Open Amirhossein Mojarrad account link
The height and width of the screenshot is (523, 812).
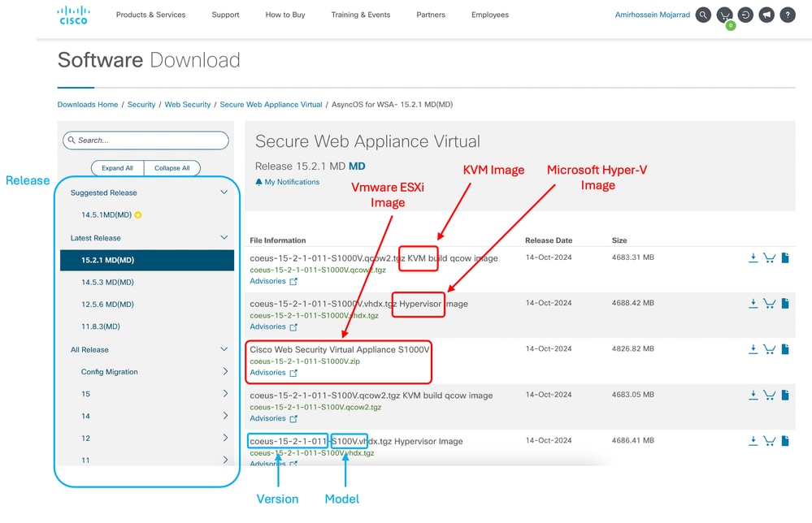pos(653,15)
